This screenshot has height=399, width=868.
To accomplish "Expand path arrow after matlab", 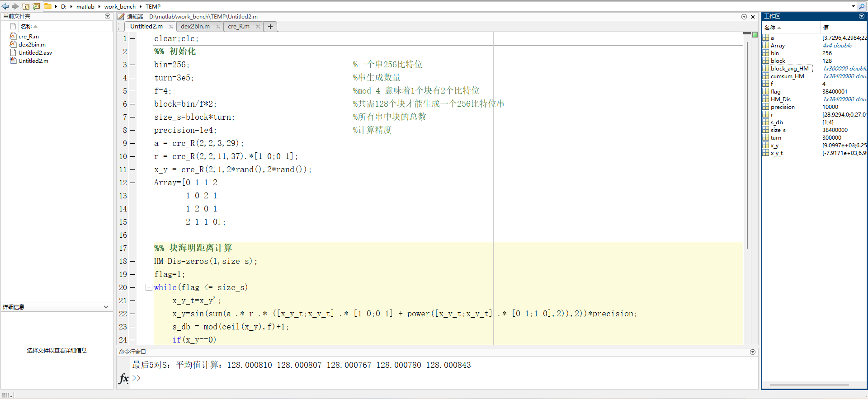I will pos(99,6).
